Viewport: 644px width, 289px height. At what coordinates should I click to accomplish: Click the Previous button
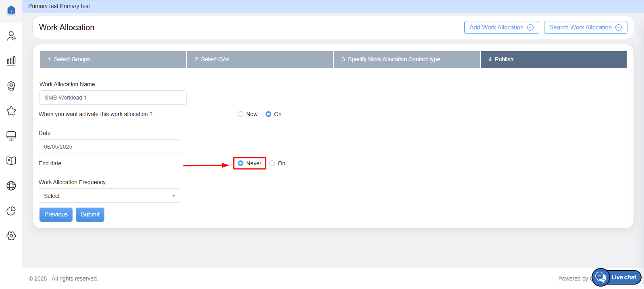pyautogui.click(x=56, y=214)
